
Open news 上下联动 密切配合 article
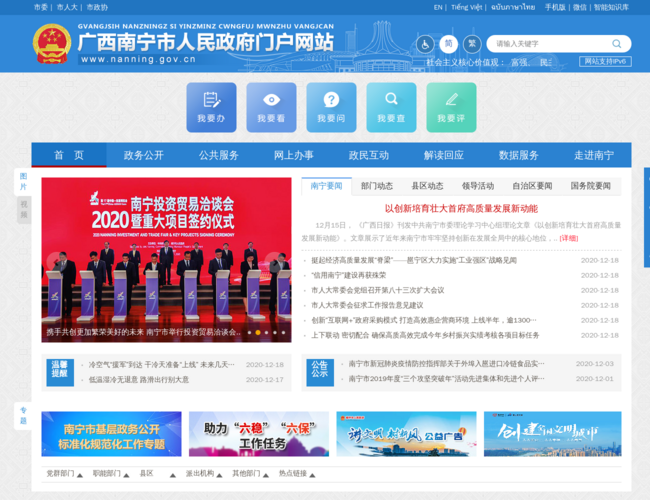pos(425,335)
